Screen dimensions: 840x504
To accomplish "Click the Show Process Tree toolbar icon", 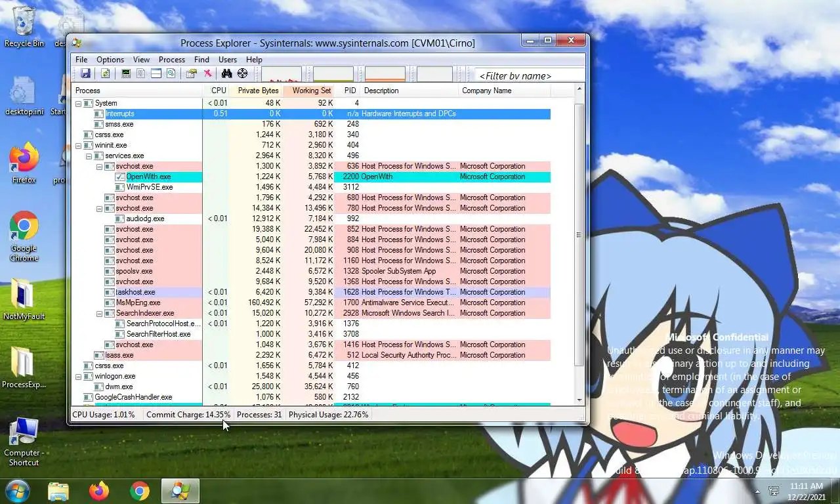I will [x=140, y=73].
